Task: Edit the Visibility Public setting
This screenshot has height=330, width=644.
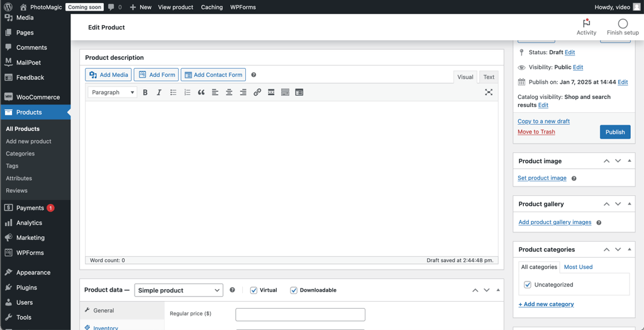Action: click(579, 67)
